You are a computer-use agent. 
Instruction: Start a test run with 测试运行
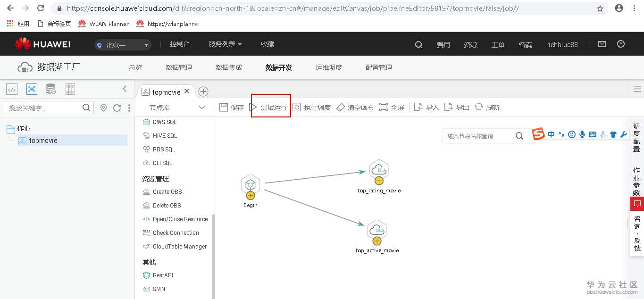(x=268, y=108)
